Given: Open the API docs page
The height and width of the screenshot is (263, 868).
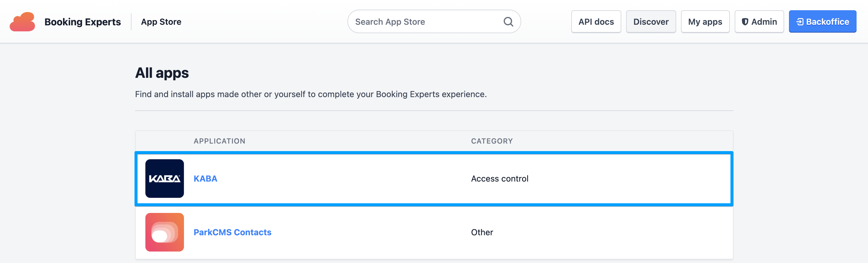Looking at the screenshot, I should coord(596,22).
